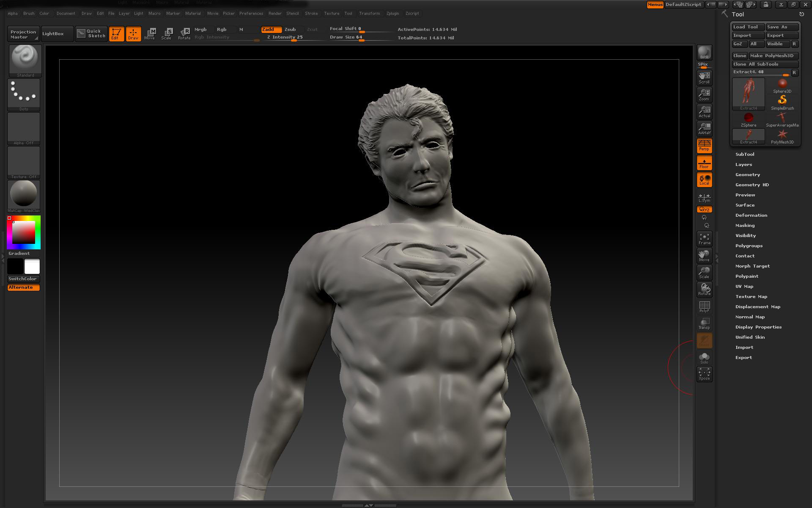Select the ZSphere tool
The image size is (812, 508).
[x=749, y=120]
